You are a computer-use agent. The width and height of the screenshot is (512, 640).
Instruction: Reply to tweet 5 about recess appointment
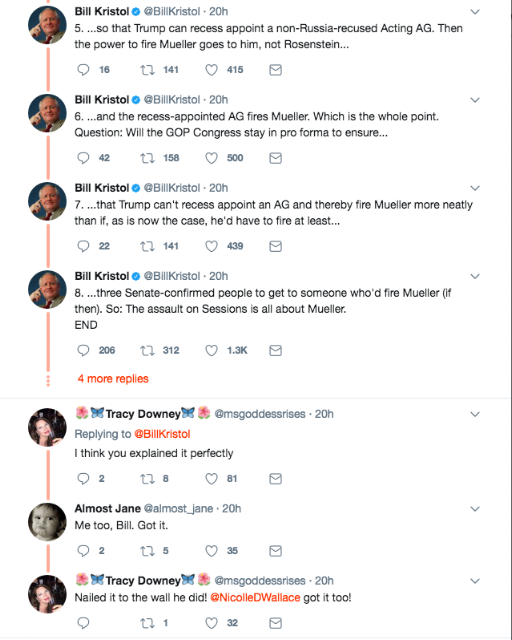pos(83,70)
